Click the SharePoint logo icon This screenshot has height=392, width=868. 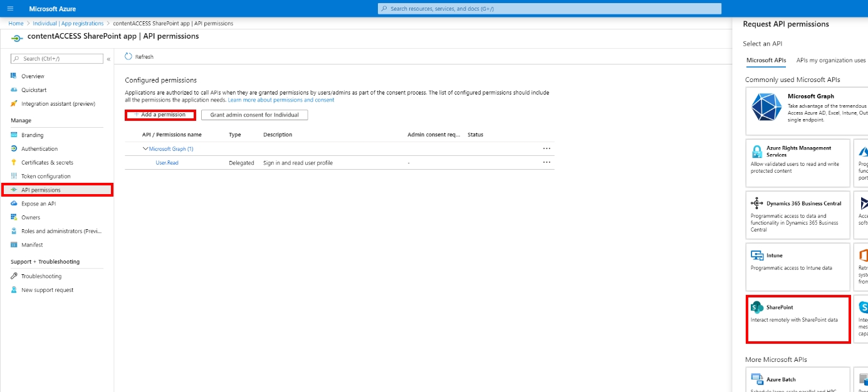(x=757, y=307)
